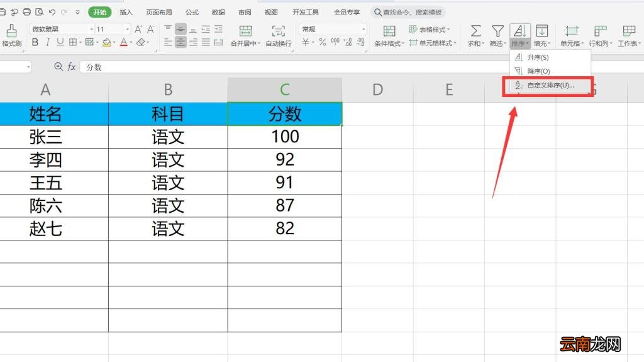Screen dimensions: 644x362
Task: Open the Cells (单元格) dropdown
Action: point(572,36)
